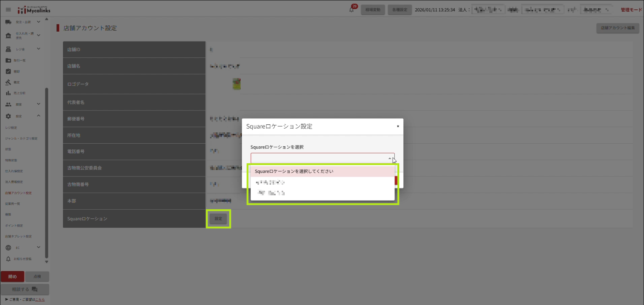The width and height of the screenshot is (644, 305).
Task: Open the hamburger menu icon
Action: coord(8,10)
